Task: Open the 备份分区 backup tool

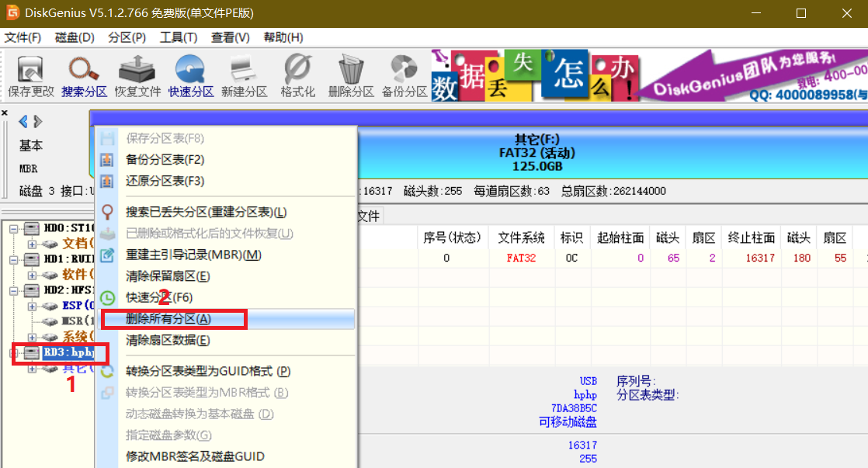Action: (404, 76)
